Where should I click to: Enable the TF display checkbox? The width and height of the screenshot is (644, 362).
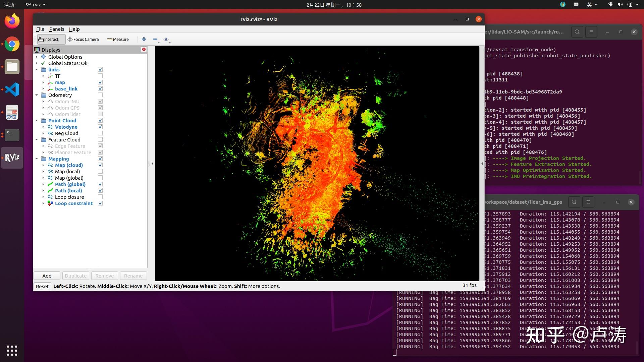click(100, 76)
